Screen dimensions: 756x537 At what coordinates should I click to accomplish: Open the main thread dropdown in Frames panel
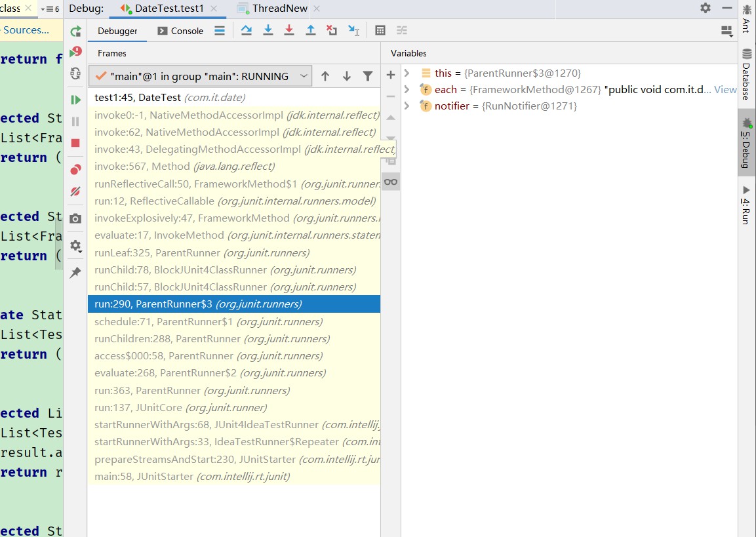[303, 76]
